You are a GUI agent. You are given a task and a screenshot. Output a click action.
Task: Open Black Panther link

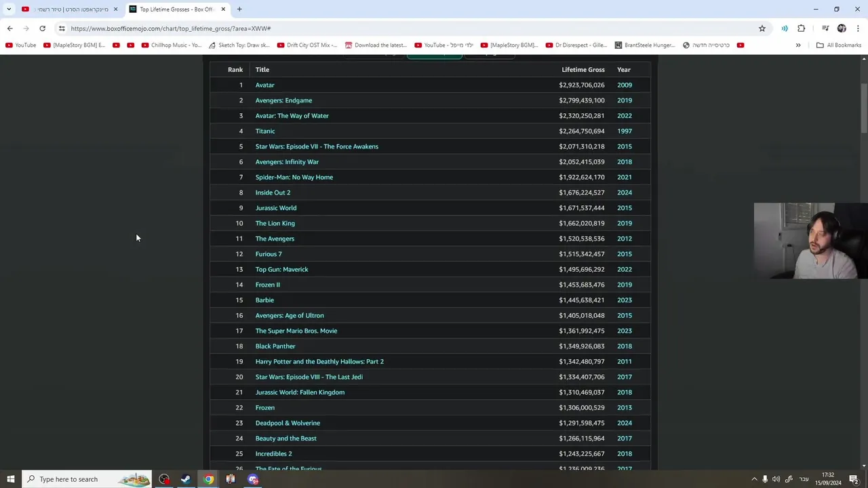275,346
